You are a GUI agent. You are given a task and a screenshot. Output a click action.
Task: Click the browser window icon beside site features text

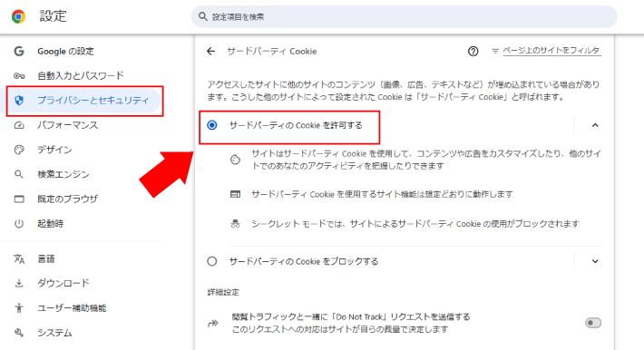coord(235,194)
